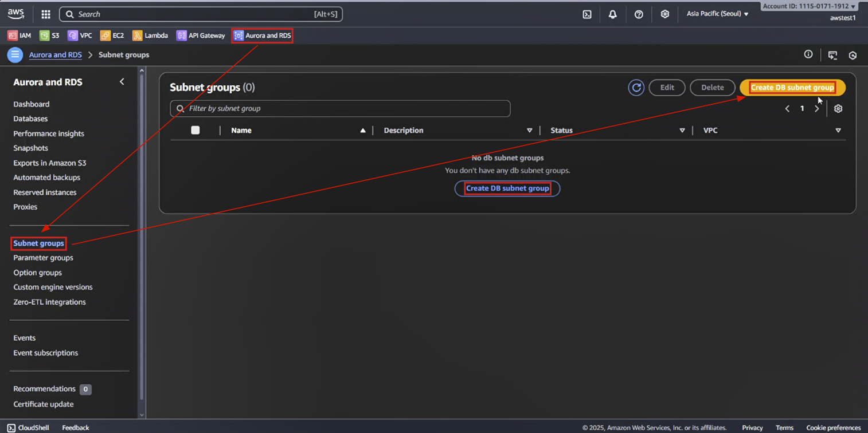The width and height of the screenshot is (868, 433).
Task: Click the sidebar scrollbar down arrow
Action: coord(142,415)
